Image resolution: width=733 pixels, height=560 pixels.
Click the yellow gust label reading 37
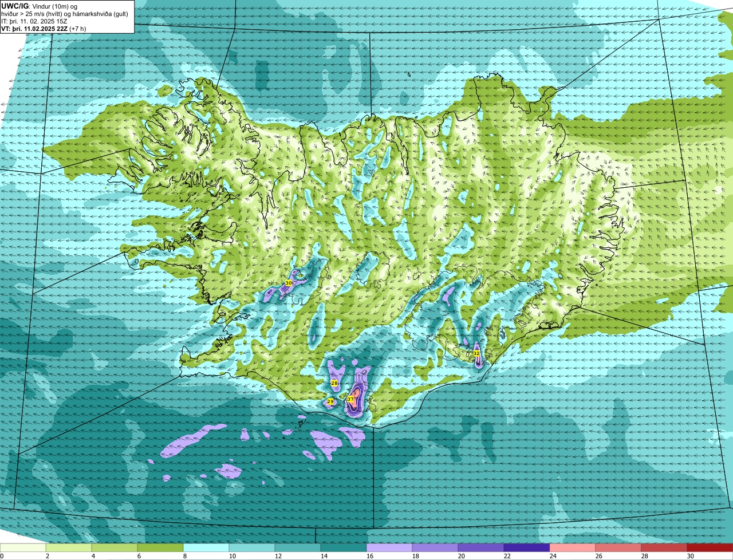coord(350,399)
